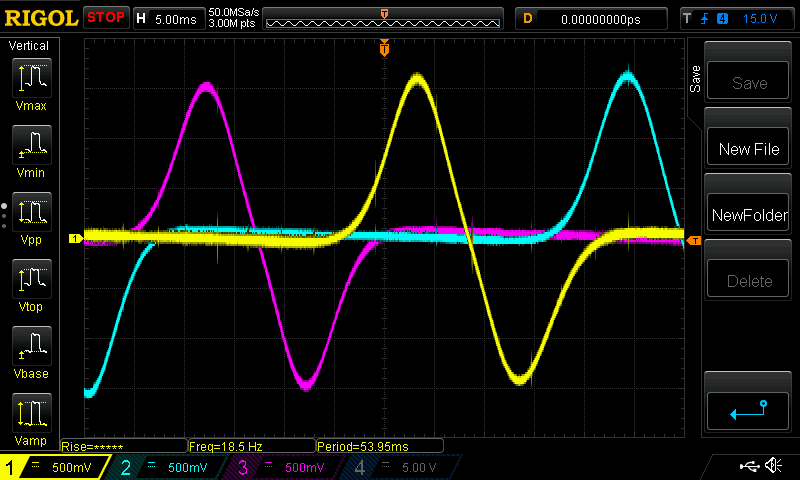
Task: Click the trigger rising edge icon
Action: (705, 19)
